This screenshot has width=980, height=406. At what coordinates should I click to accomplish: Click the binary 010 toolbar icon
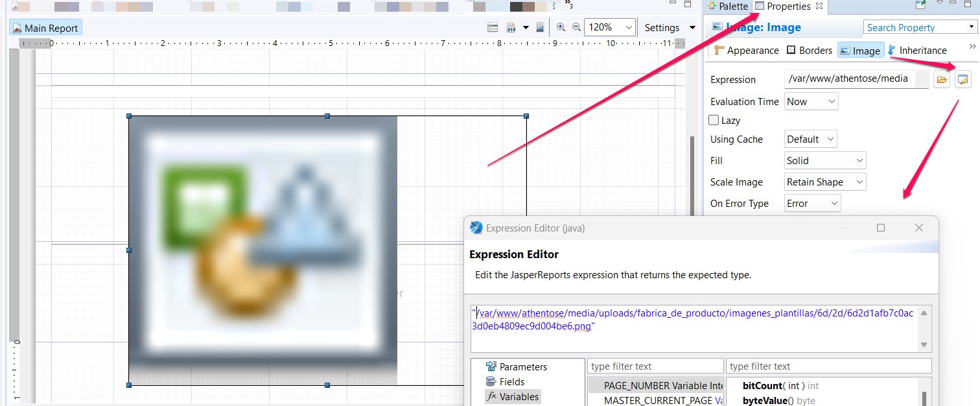coord(511,27)
